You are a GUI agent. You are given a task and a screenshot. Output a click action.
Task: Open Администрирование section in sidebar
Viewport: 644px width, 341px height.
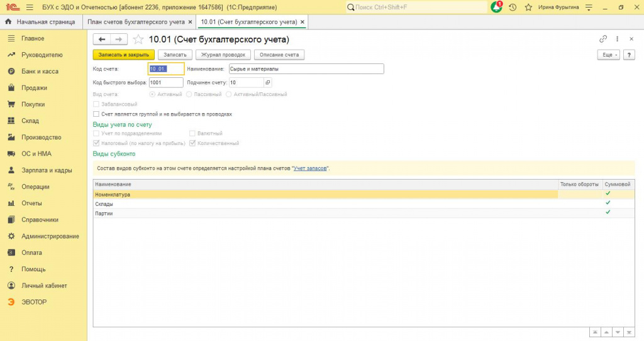(x=50, y=236)
